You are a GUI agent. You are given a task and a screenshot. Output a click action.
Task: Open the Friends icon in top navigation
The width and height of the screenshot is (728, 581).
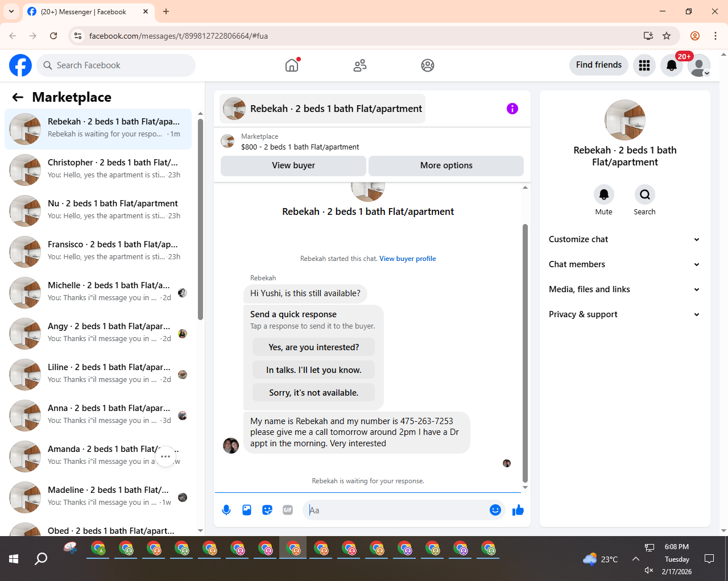(360, 65)
